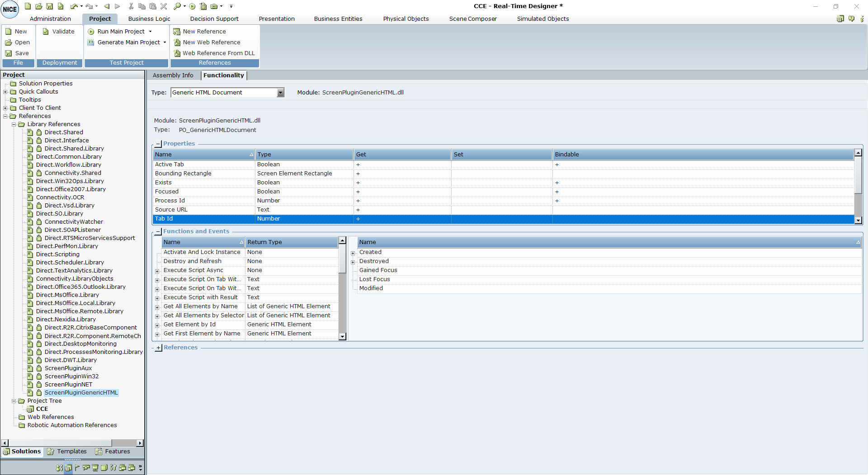Open the Type combo box dropdown
This screenshot has height=475, width=868.
pos(280,93)
